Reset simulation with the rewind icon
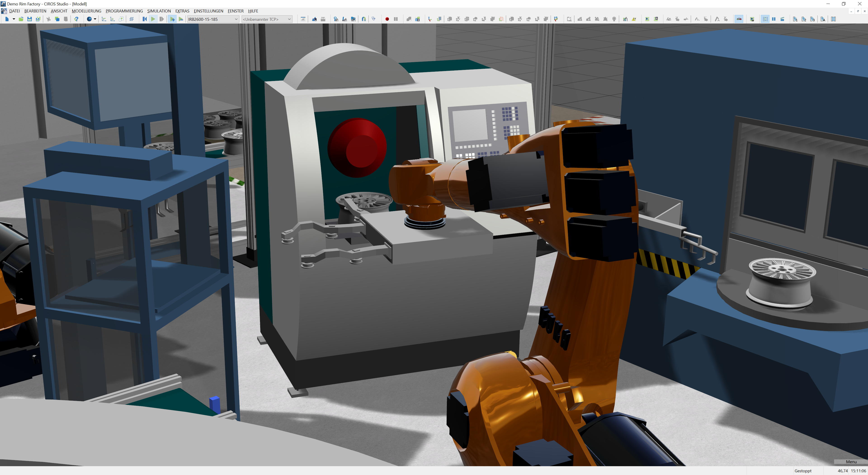Viewport: 868px width, 475px height. click(x=145, y=19)
